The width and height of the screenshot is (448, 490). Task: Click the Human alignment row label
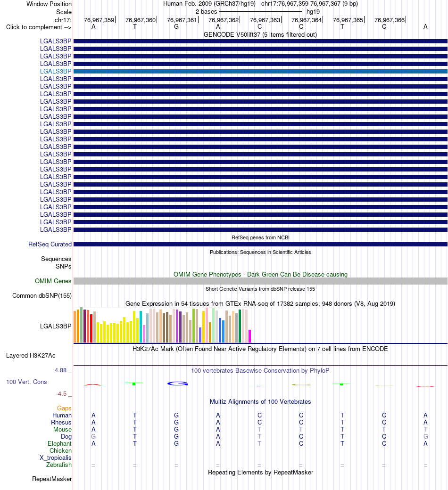(x=62, y=415)
